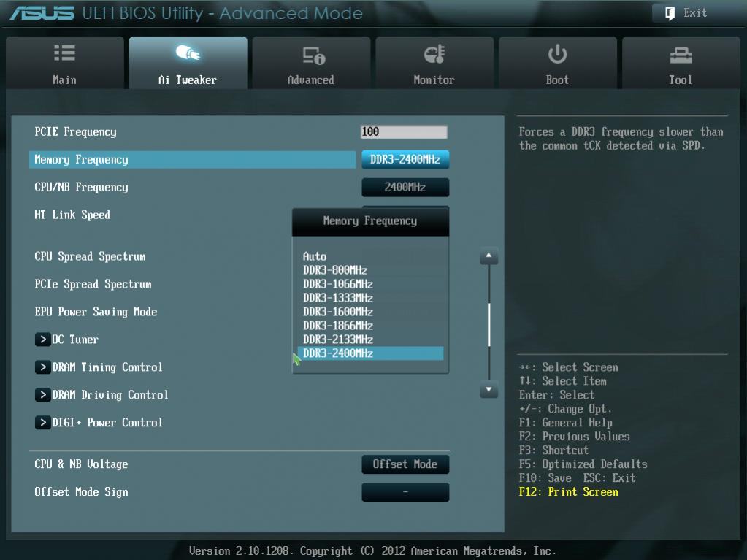Screen dimensions: 747x560
Task: Open the CPU/NB Frequency 2400MHz dropdown
Action: (x=405, y=187)
